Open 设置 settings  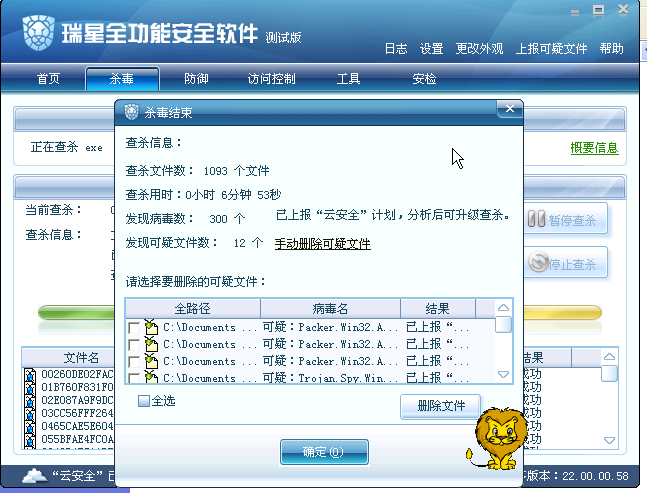point(432,49)
